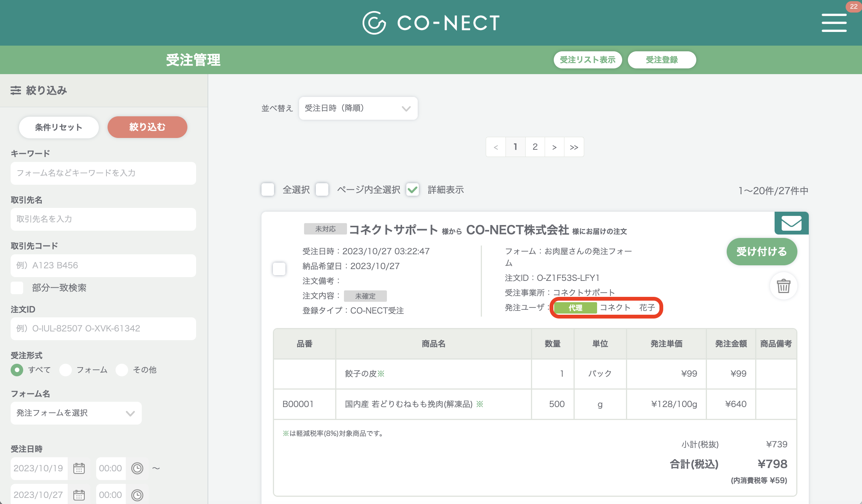Click the 未対応 status badge
The width and height of the screenshot is (862, 504).
point(325,229)
